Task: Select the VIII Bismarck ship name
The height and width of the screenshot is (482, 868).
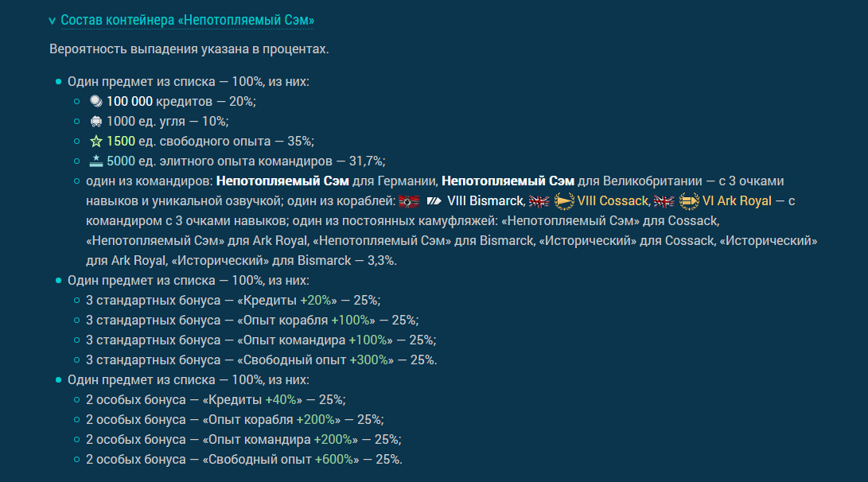Action: click(x=485, y=201)
